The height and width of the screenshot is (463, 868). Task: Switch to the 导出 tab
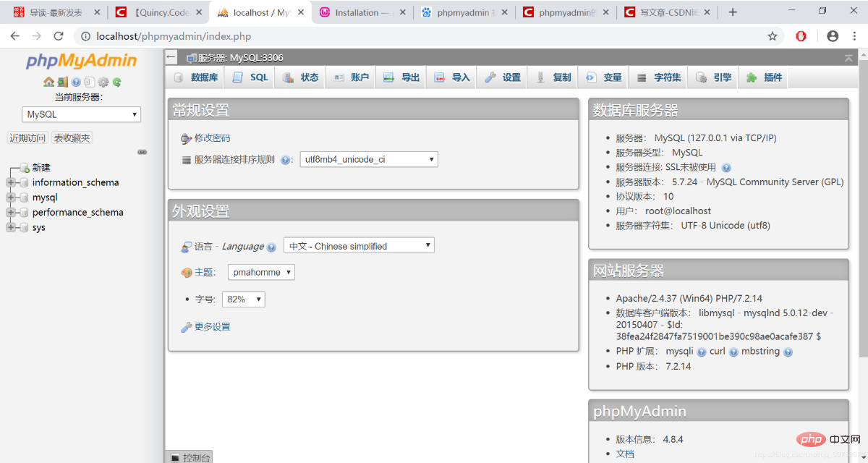point(401,77)
